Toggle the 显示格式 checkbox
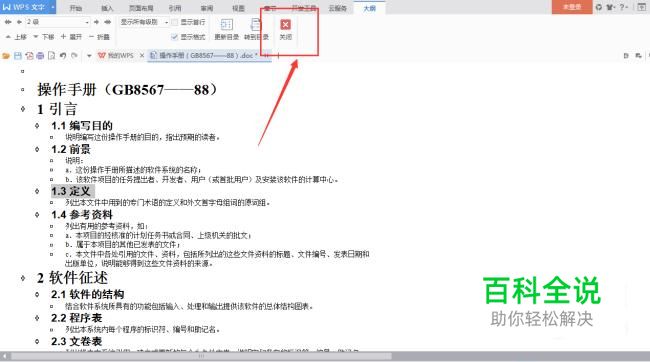This screenshot has height=362, width=650. [175, 37]
